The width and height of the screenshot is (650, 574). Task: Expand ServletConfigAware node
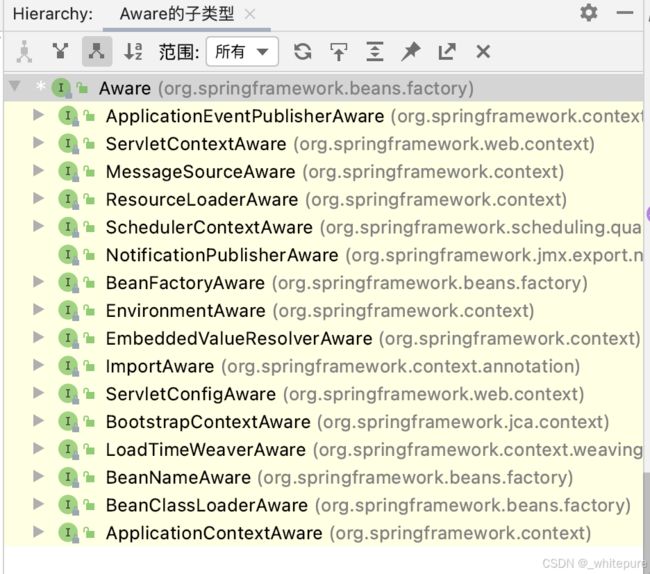(39, 393)
